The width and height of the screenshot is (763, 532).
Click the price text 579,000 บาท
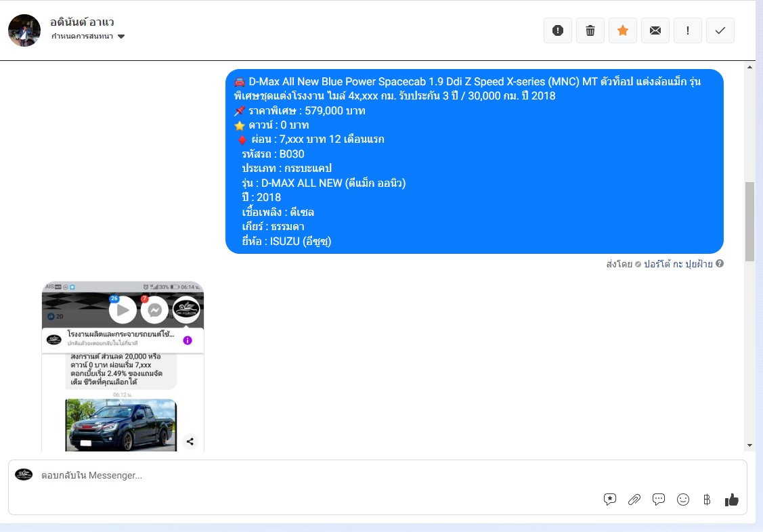click(334, 111)
